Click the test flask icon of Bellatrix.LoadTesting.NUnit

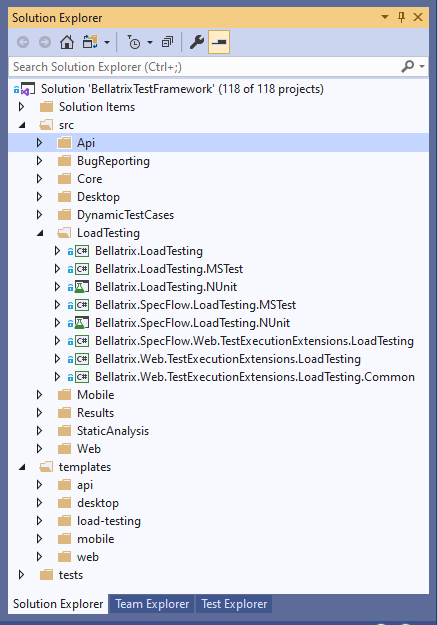point(82,287)
